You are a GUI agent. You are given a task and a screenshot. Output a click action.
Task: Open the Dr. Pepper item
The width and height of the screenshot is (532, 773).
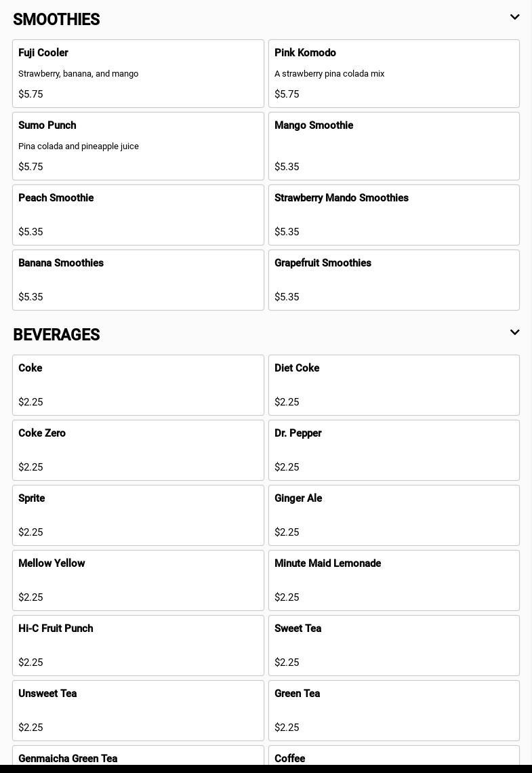[394, 450]
